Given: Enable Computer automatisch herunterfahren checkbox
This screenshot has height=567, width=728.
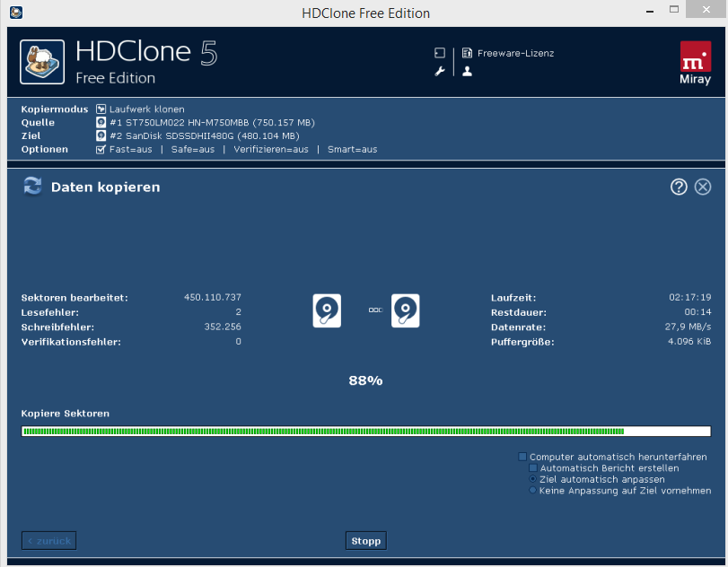Looking at the screenshot, I should point(522,457).
